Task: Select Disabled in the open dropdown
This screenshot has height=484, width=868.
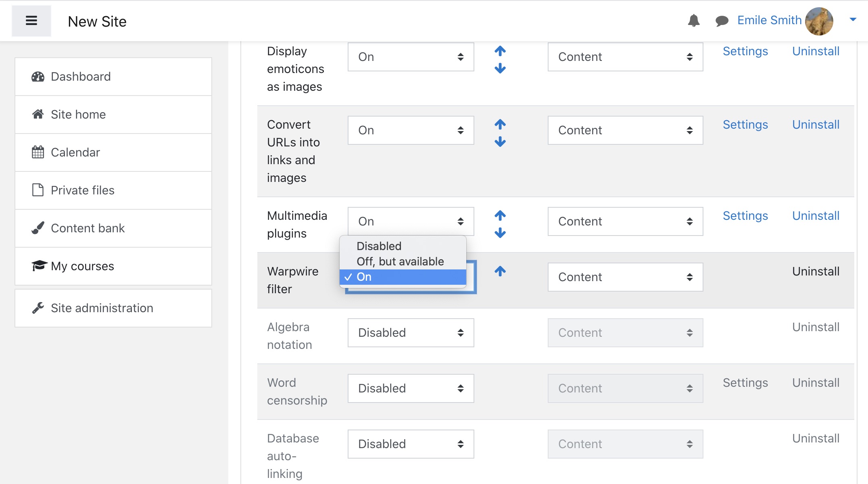Action: [x=379, y=246]
